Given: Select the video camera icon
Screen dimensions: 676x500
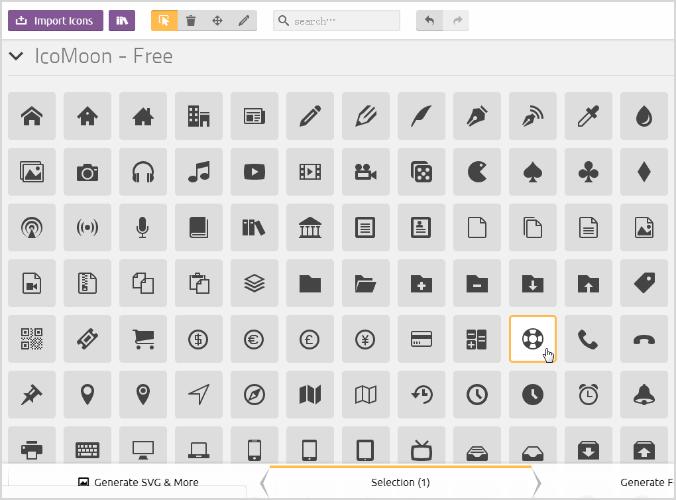Looking at the screenshot, I should [366, 172].
